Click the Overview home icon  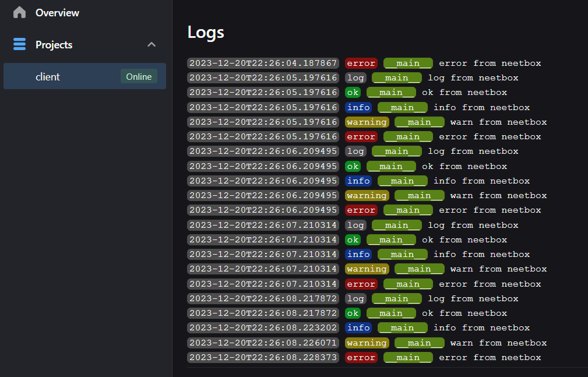click(20, 12)
